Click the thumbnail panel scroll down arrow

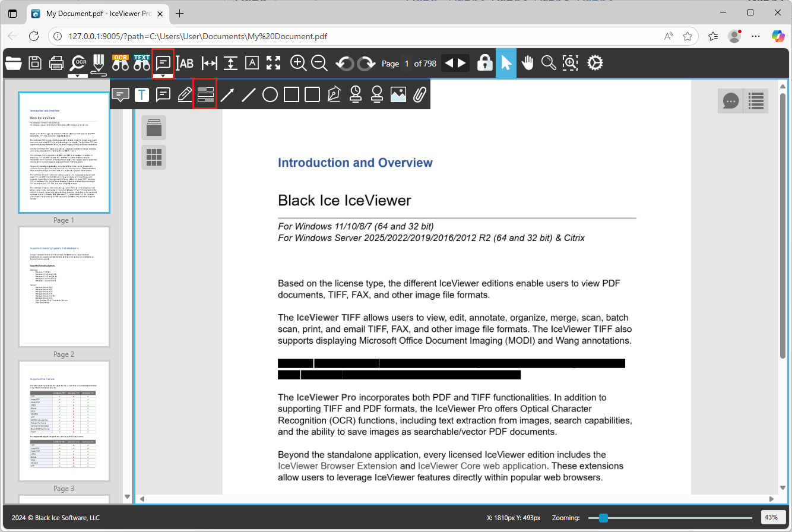point(126,497)
